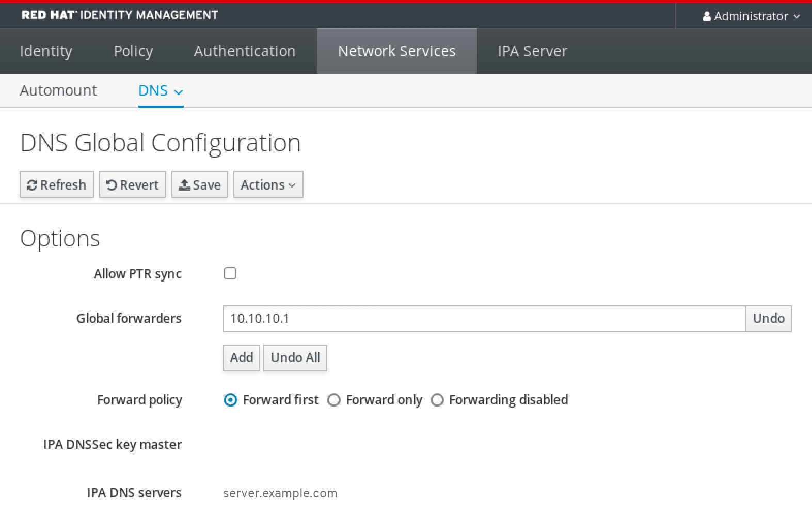Click the Refresh circular arrows icon
Viewport: 812px width, 515px height.
[x=32, y=185]
